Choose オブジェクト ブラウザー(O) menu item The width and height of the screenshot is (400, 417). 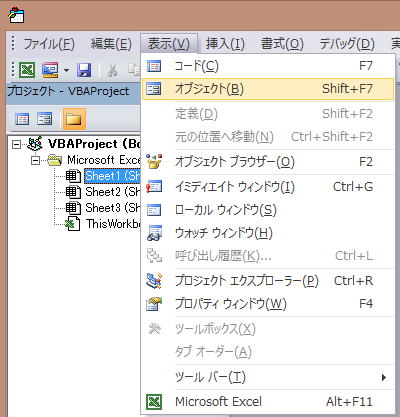click(268, 162)
